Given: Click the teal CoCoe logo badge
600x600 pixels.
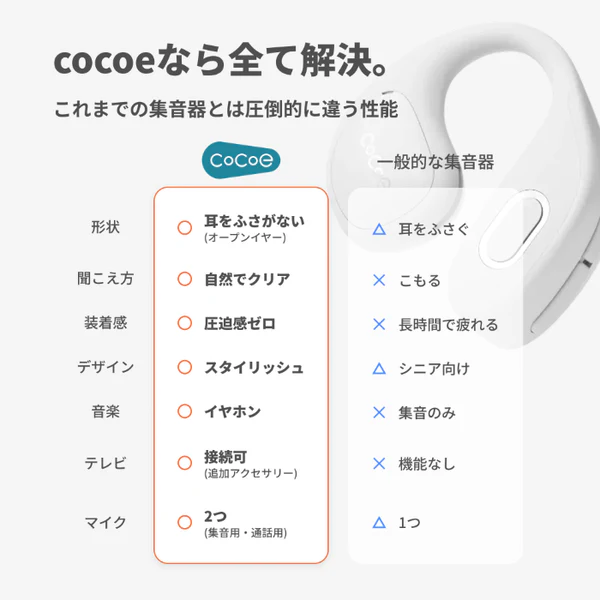Looking at the screenshot, I should point(241,160).
